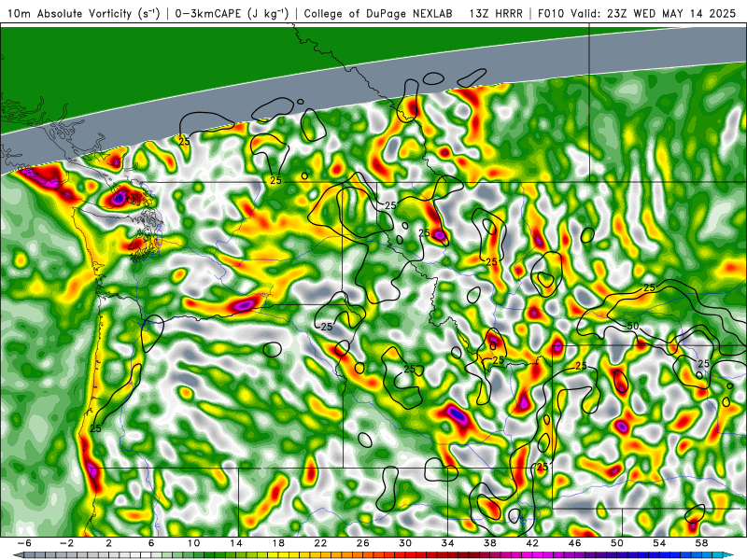Screen dimensions: 747x560
Task: Click the 34 tick label on colorbar
Action: tap(448, 543)
